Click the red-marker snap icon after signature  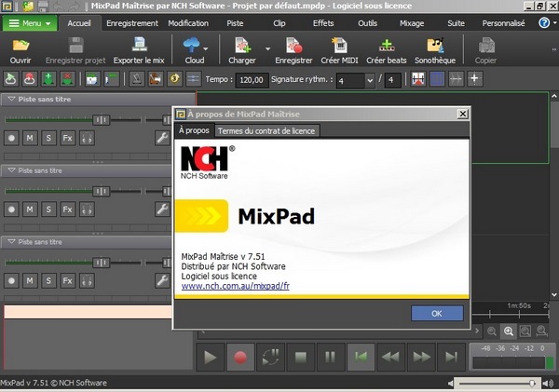[x=418, y=79]
